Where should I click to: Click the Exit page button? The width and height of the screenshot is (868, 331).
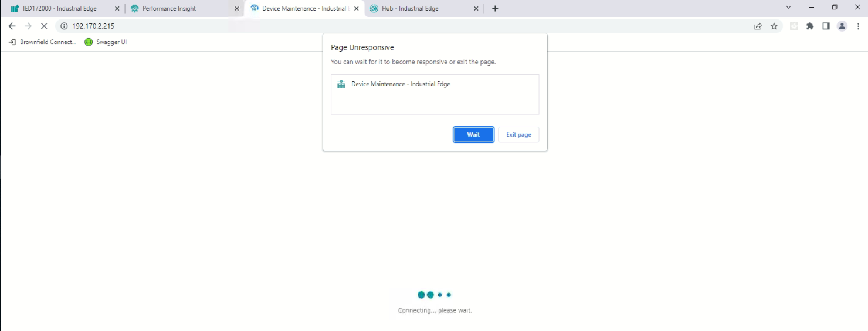518,135
